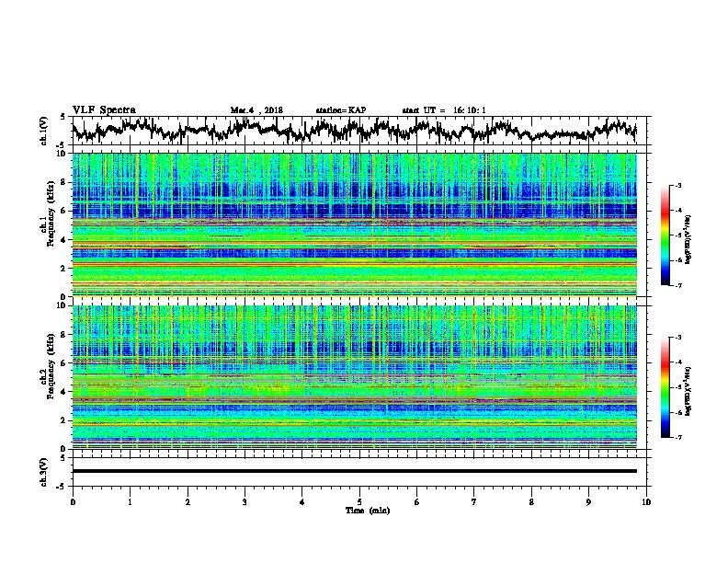Click the "station=KAP" header label
The height and width of the screenshot is (563, 728).
(341, 110)
